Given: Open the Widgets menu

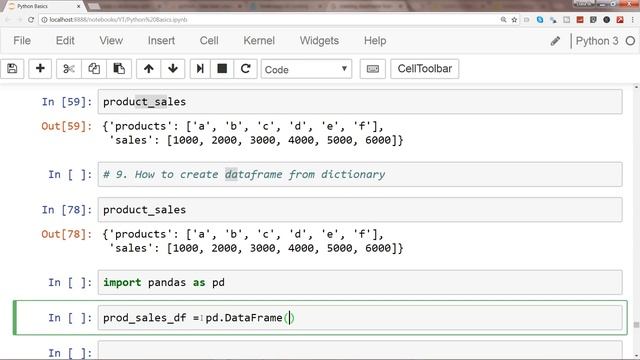Looking at the screenshot, I should (x=319, y=41).
